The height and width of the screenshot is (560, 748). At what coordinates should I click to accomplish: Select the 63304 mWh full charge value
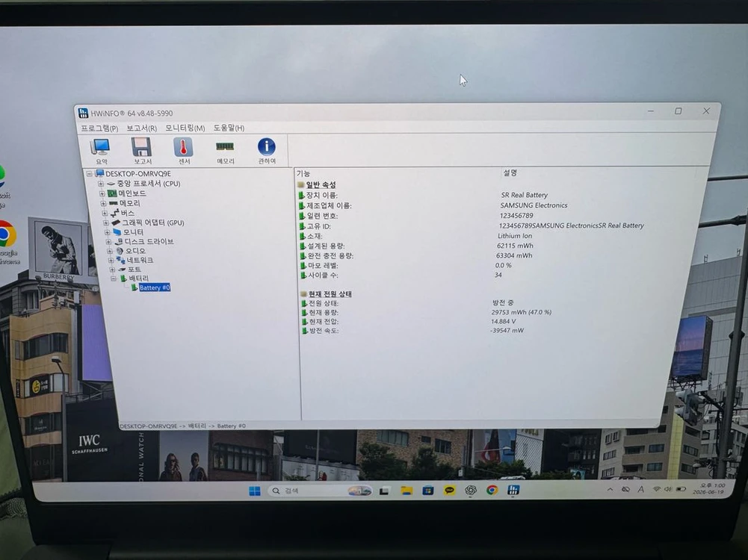click(514, 255)
